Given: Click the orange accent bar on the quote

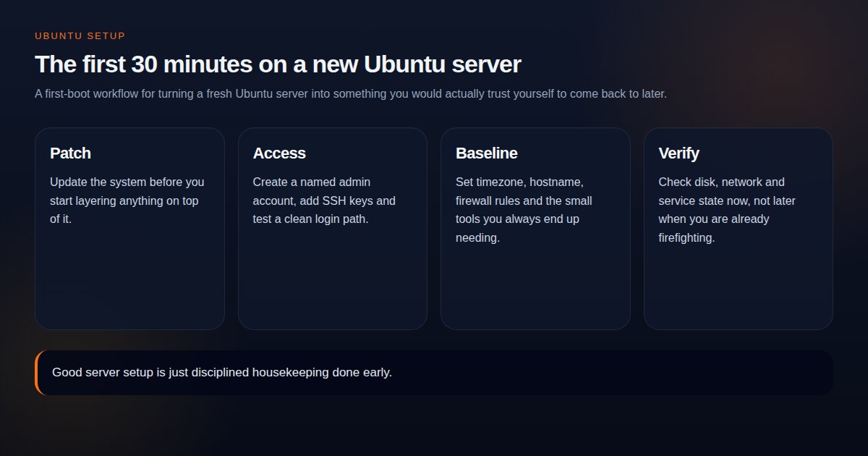Looking at the screenshot, I should (36, 372).
